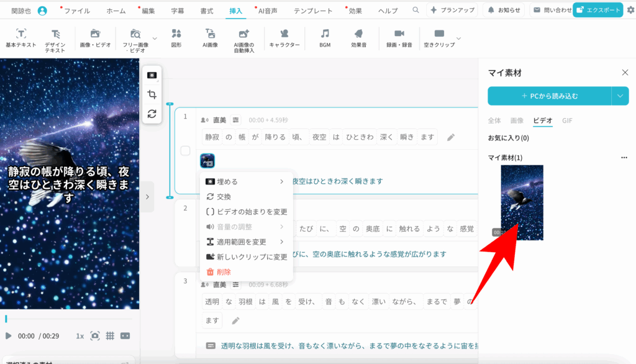636x364 pixels.
Task: Click the お気に入り(0) favorites label
Action: click(508, 138)
